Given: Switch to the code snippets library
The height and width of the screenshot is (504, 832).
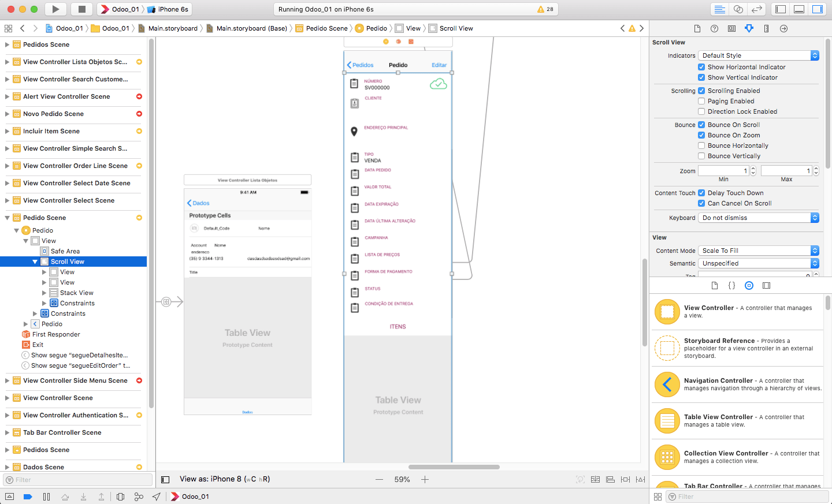Looking at the screenshot, I should point(731,285).
